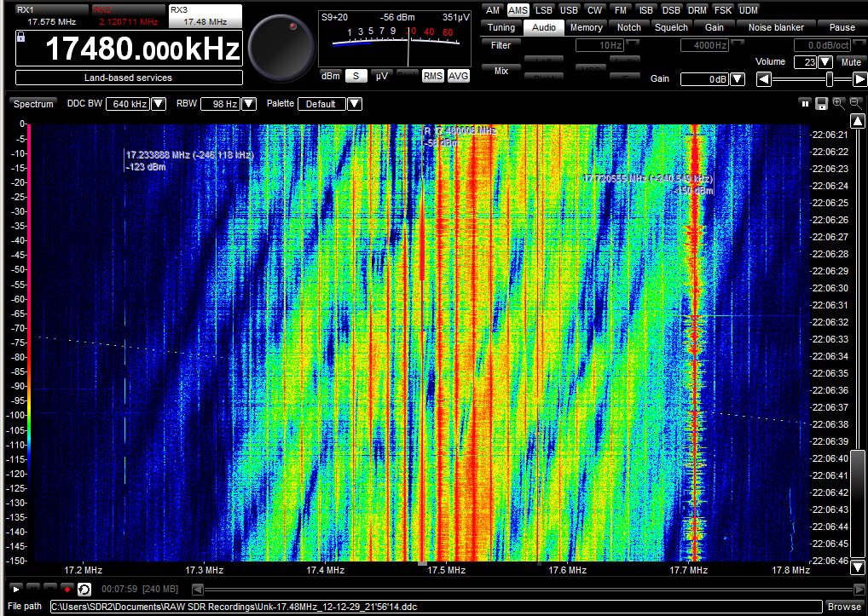This screenshot has height=616, width=868.
Task: Expand the Palette dropdown arrow
Action: 355,104
